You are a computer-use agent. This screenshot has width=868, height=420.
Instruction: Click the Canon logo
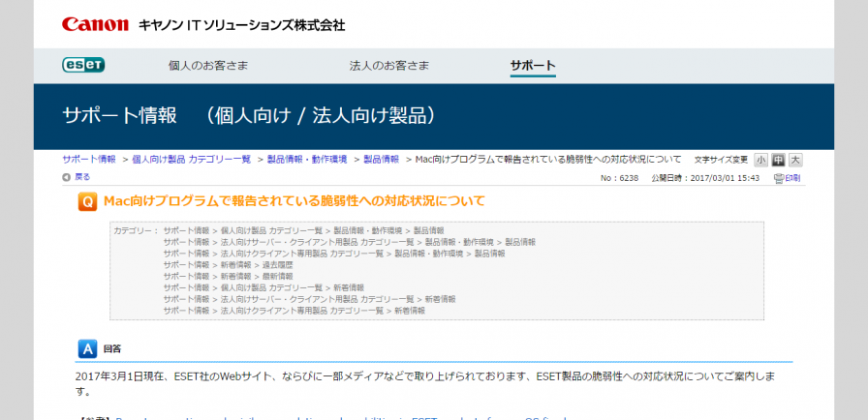(x=95, y=24)
